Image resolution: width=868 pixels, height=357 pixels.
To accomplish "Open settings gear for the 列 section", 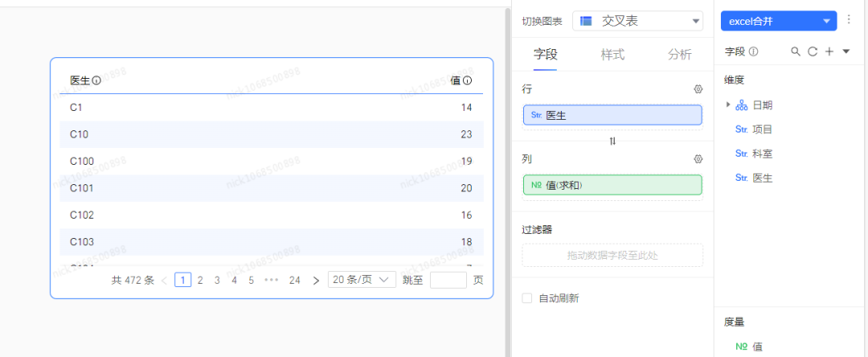I will tap(698, 159).
